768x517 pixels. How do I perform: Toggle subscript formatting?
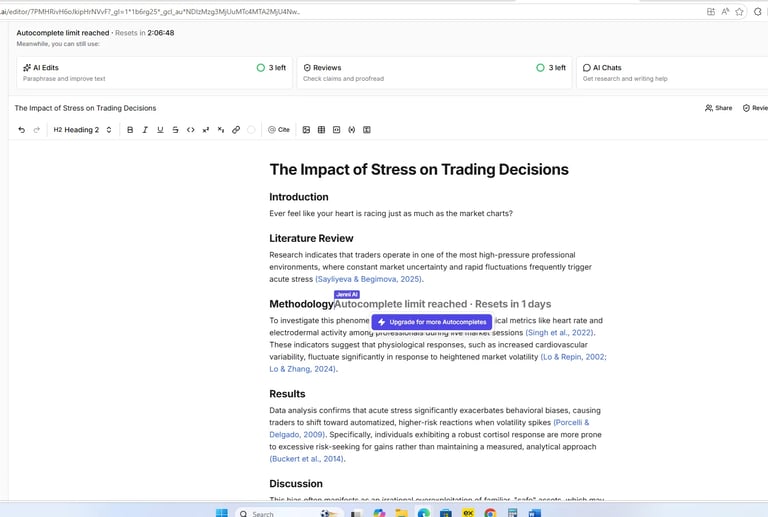[221, 130]
